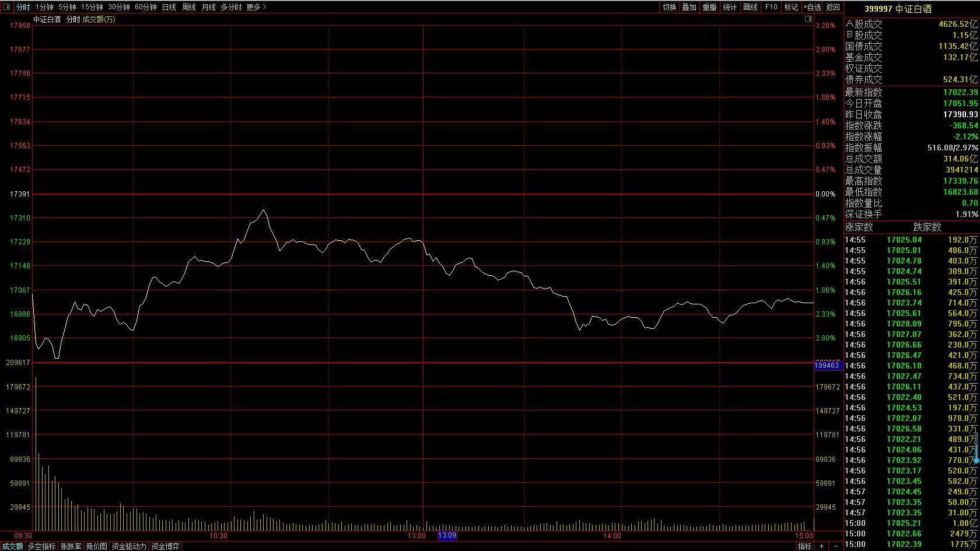Click the tick row with volume 2479万
Image resolution: width=980 pixels, height=551 pixels.
tap(911, 534)
